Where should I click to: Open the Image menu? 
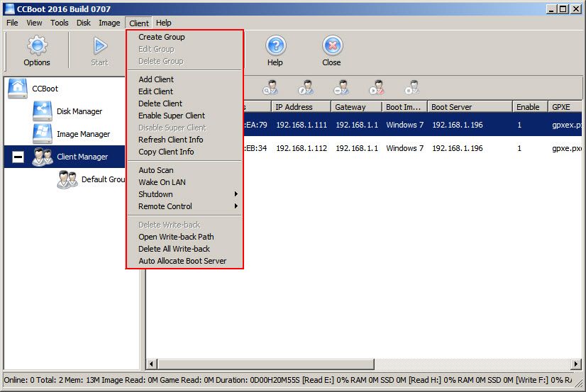[109, 23]
